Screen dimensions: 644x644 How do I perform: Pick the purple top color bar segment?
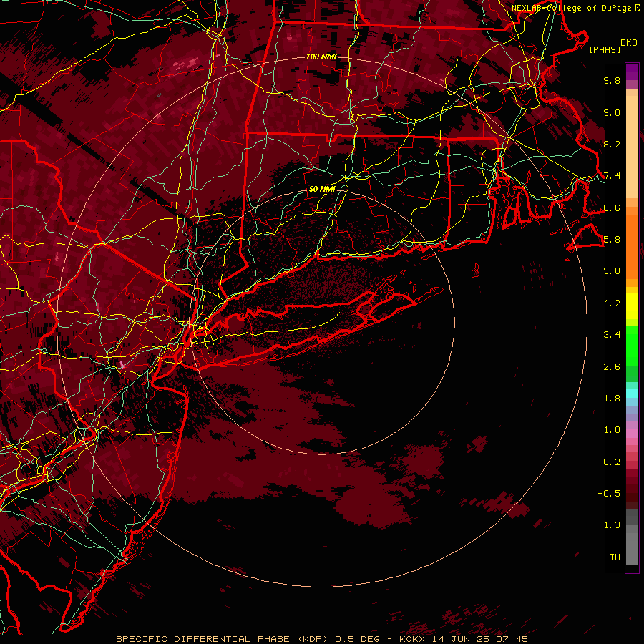tap(632, 72)
